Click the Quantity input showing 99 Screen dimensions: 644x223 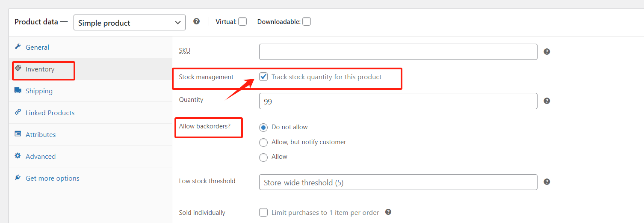click(398, 101)
